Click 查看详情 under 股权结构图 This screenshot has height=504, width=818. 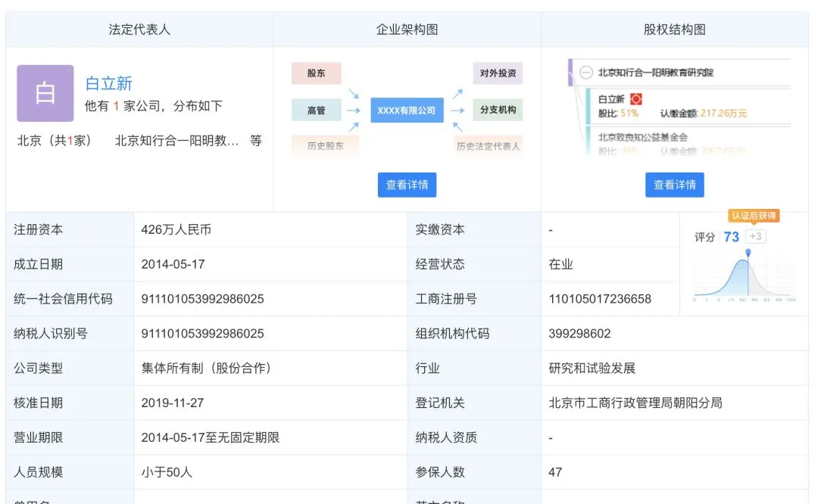675,185
